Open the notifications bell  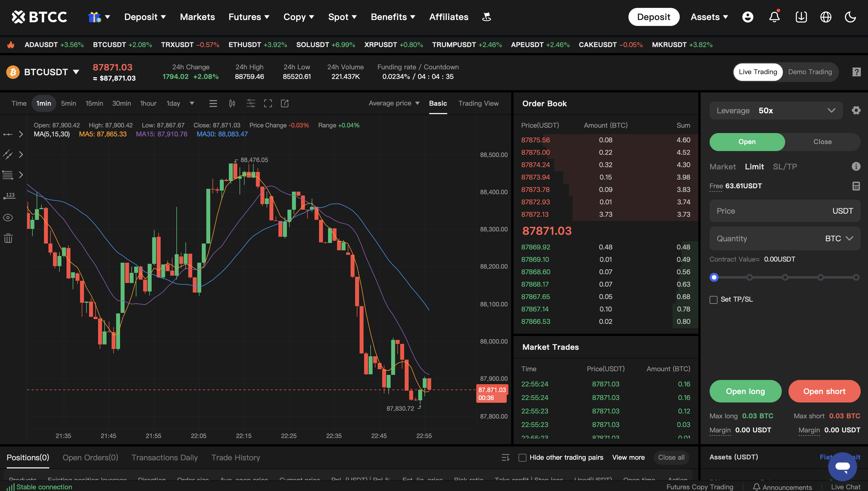point(774,17)
